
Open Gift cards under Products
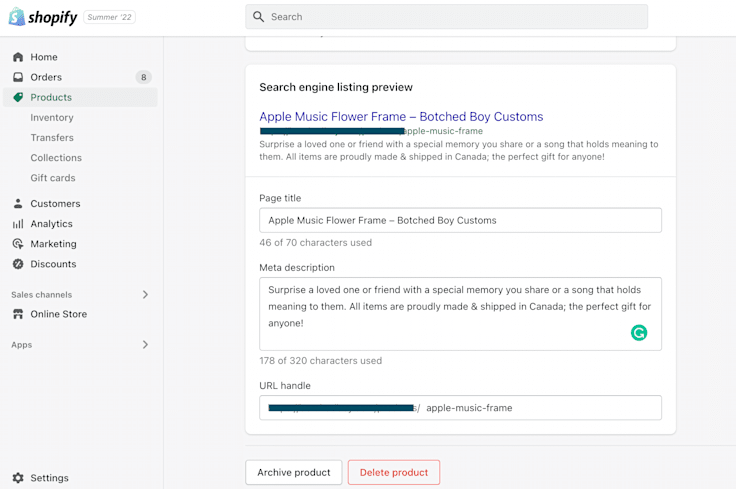(53, 178)
